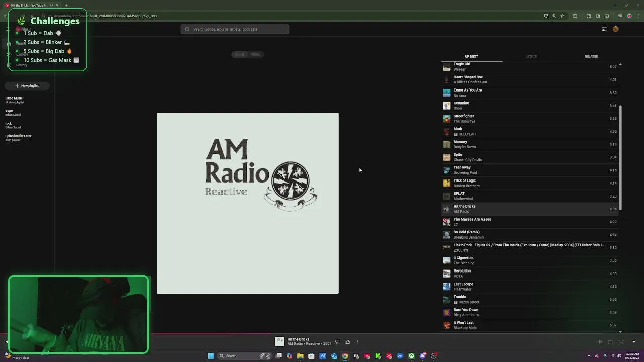644x362 pixels.
Task: Click the search songs, albums, artists field
Action: 235,29
